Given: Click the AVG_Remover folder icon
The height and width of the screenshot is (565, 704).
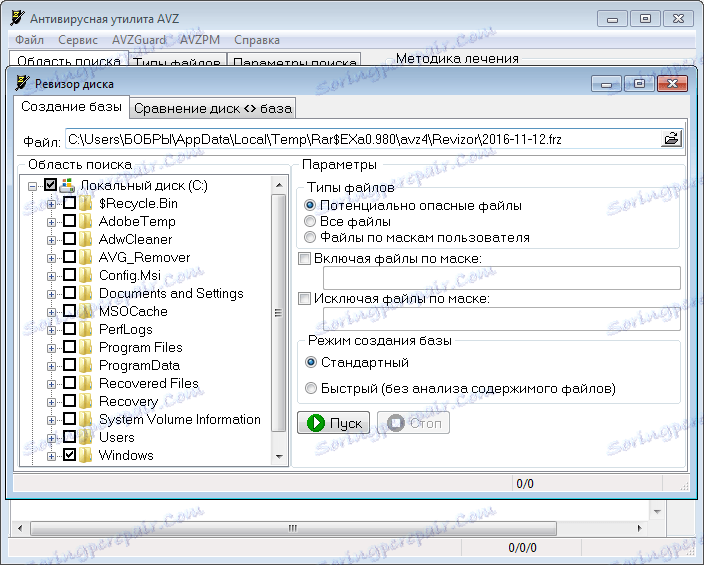Looking at the screenshot, I should [85, 257].
